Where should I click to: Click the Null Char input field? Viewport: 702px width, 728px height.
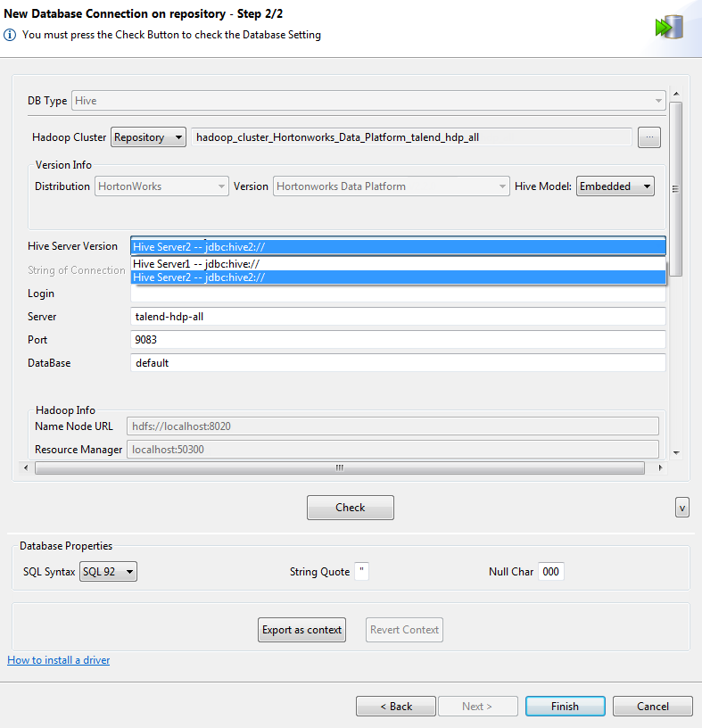[550, 572]
